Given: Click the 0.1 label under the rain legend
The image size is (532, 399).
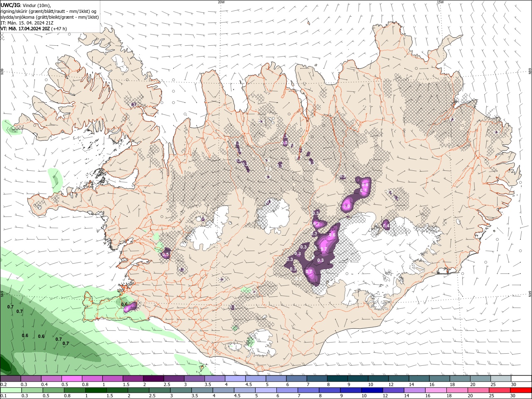Looking at the screenshot, I should tap(3, 396).
